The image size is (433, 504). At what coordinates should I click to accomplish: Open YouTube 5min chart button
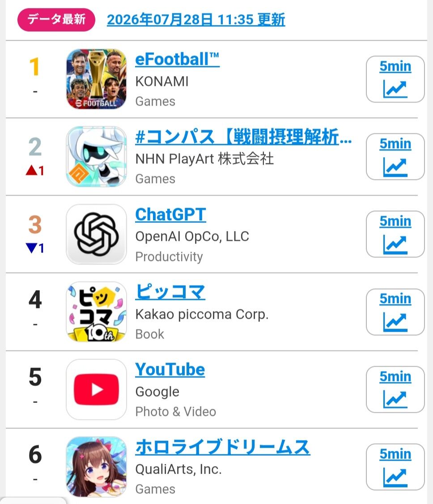point(395,389)
